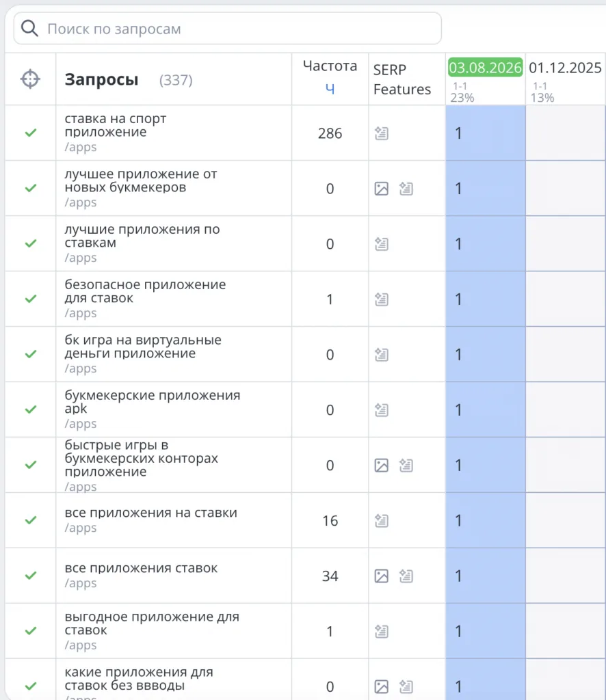Click checkmark for "все приложения ставок"

(31, 576)
